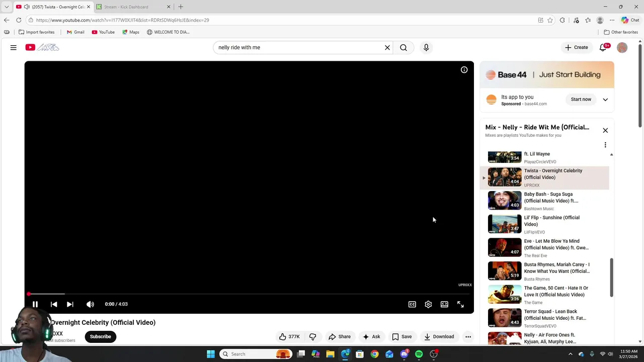Open the Windows Start menu
The height and width of the screenshot is (362, 644).
pos(211,354)
